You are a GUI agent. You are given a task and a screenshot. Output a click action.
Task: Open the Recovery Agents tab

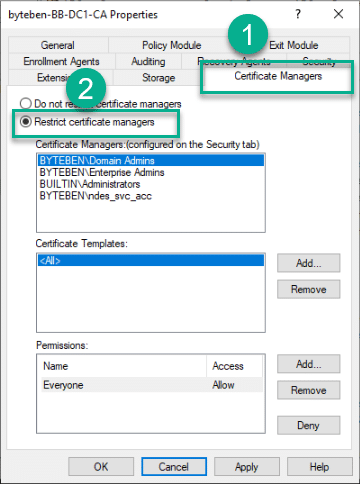(x=234, y=61)
